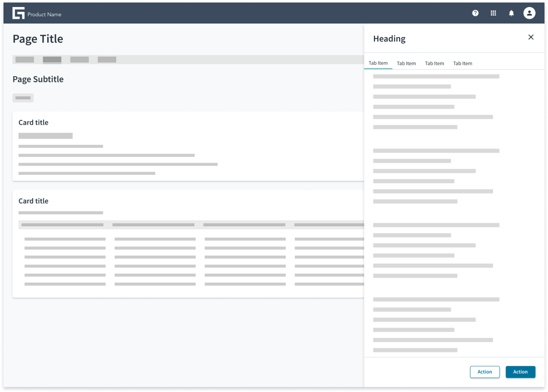Click the first table column header placeholder
Viewport: 548px width, 392px height.
pos(62,225)
